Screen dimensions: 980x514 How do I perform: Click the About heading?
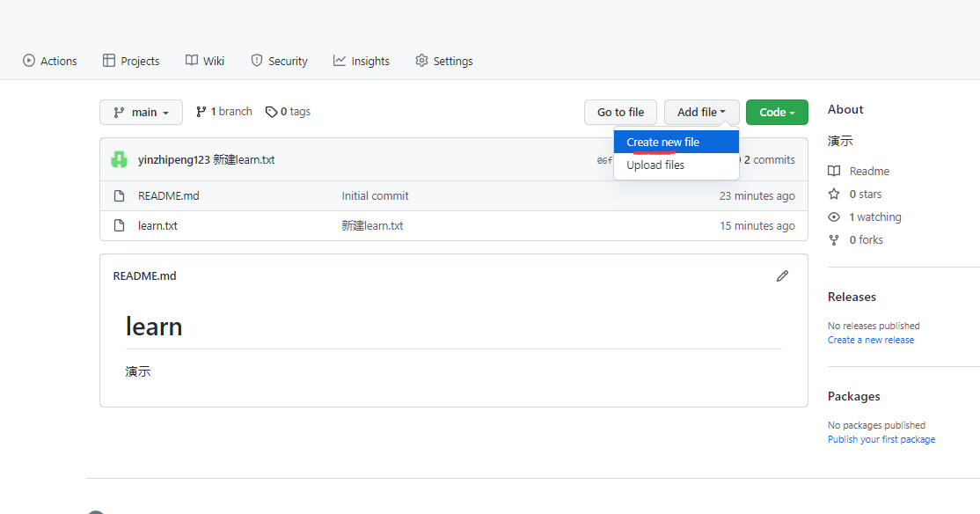845,109
